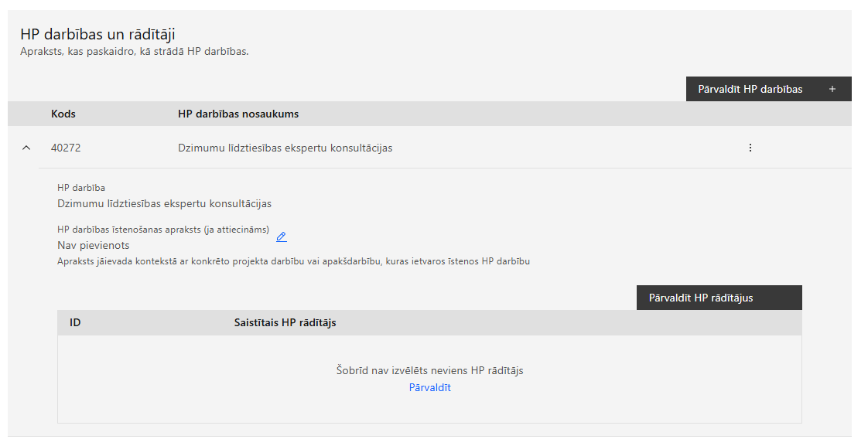Viewport: 868px width, 446px height.
Task: Click the Pārvaldīt HP rādītājus button
Action: [x=719, y=298]
